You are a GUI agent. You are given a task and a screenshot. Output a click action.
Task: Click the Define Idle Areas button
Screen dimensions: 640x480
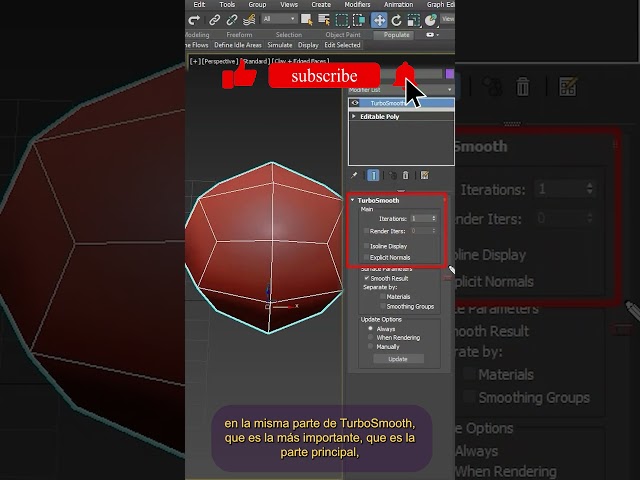coord(238,45)
